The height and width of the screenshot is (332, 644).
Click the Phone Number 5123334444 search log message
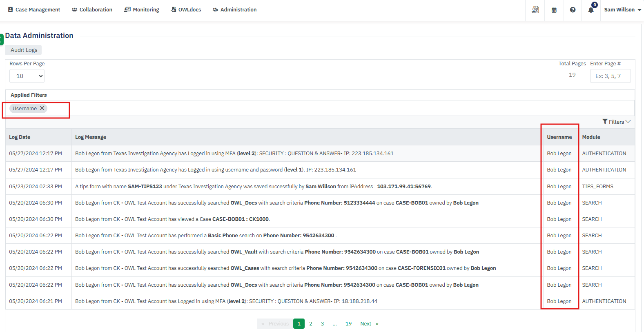click(277, 203)
